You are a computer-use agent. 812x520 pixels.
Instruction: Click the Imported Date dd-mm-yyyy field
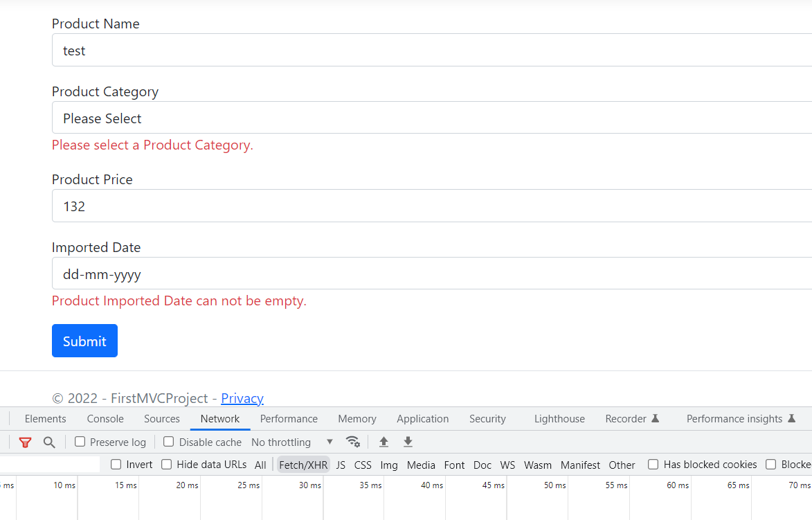tap(277, 274)
